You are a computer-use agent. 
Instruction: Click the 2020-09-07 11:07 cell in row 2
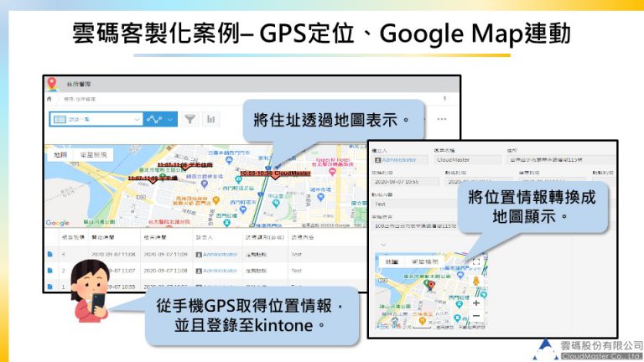tap(115, 271)
